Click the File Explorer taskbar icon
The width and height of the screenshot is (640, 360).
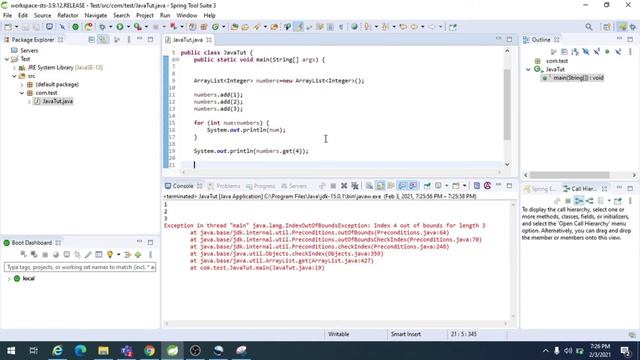point(103,351)
